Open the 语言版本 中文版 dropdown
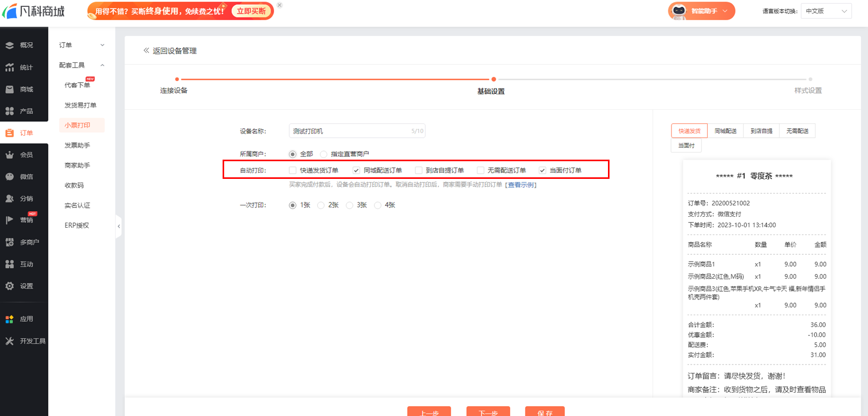Screen dimensions: 868x416 click(x=826, y=11)
